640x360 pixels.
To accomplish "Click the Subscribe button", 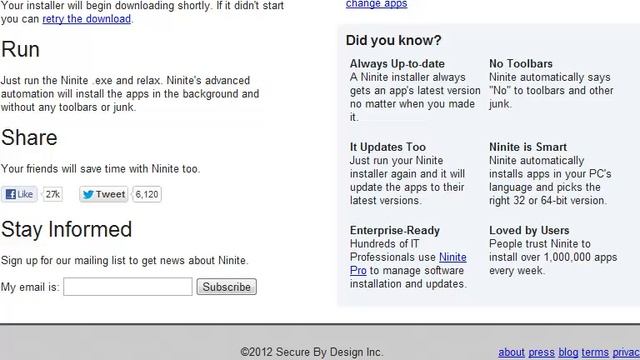I will 227,287.
